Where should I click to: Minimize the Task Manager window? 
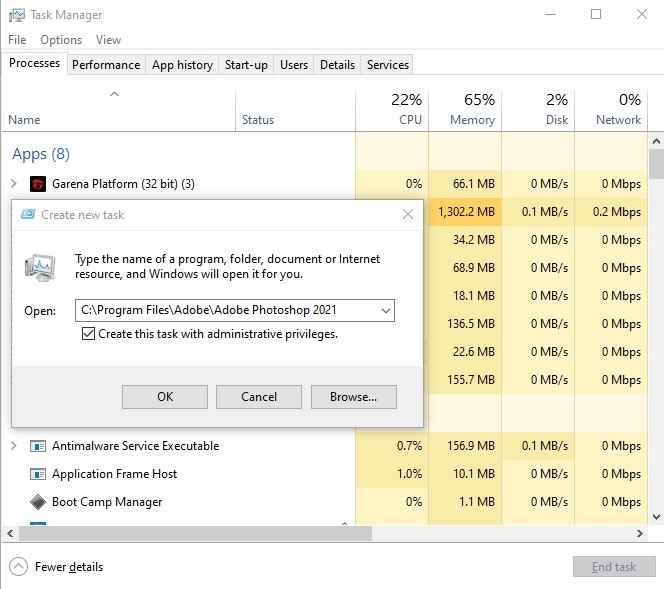[x=551, y=14]
